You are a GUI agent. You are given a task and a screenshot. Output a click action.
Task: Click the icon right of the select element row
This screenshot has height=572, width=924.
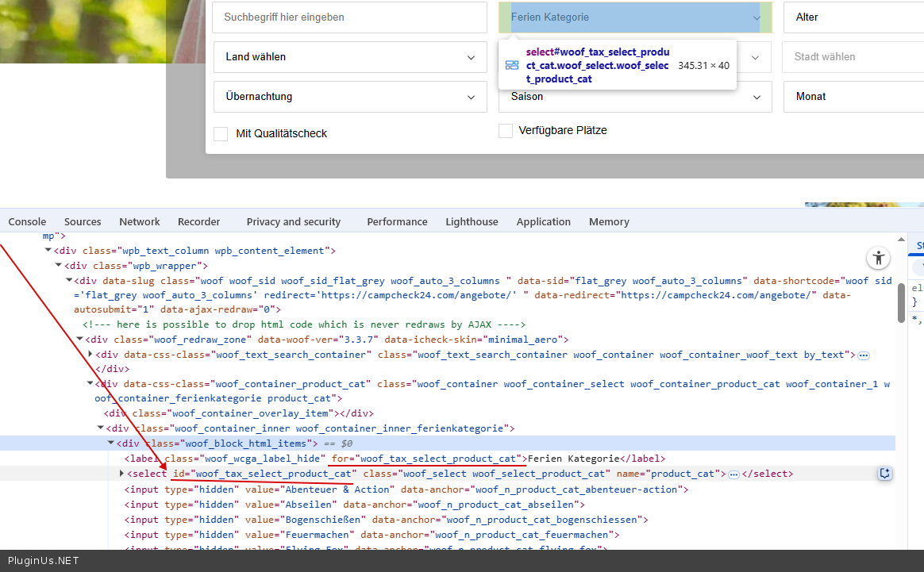click(885, 474)
